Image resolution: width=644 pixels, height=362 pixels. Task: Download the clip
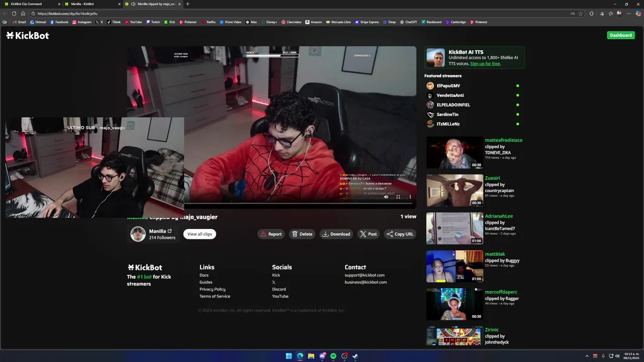coord(336,234)
